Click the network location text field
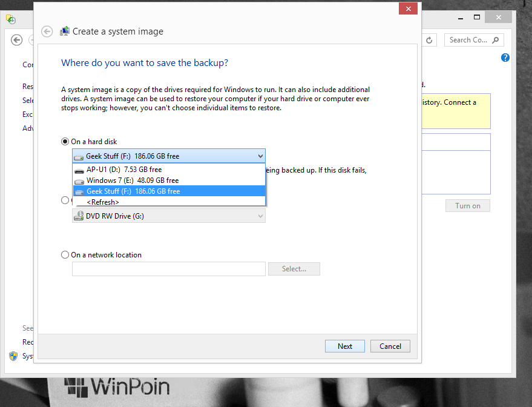 pos(168,269)
